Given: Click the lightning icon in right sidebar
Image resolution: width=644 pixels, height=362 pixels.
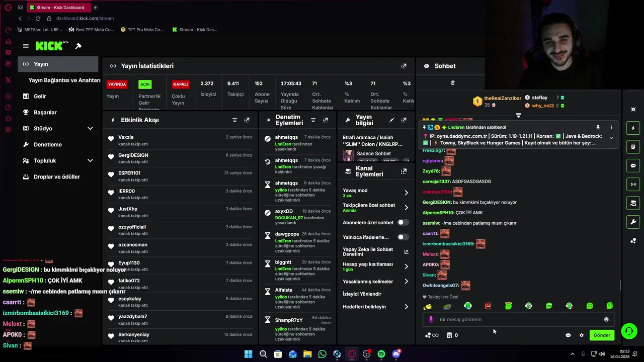Looking at the screenshot, I should 633,128.
